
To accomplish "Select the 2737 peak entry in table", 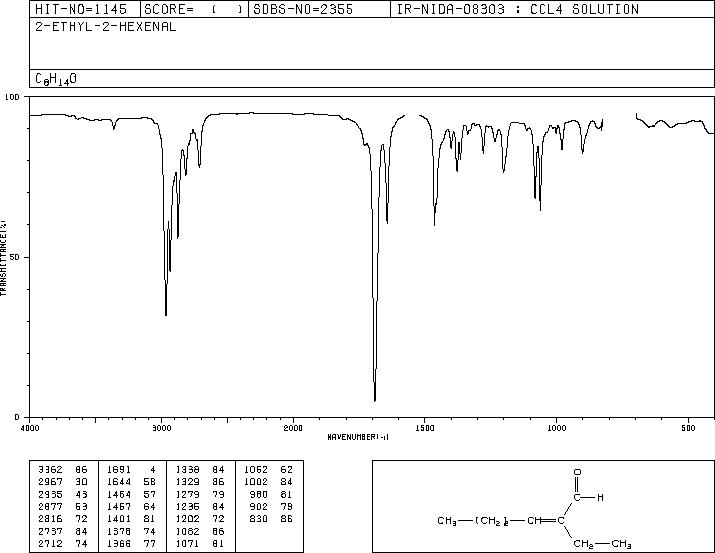I will coord(63,532).
